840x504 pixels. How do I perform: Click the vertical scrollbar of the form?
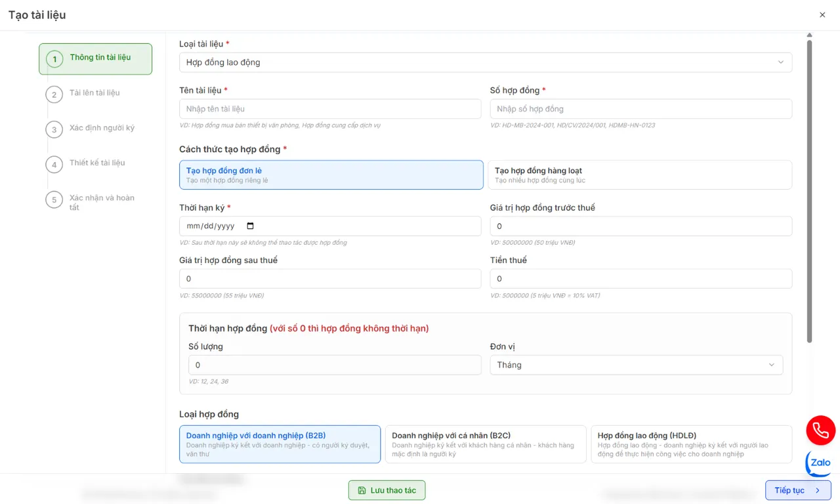(x=809, y=190)
